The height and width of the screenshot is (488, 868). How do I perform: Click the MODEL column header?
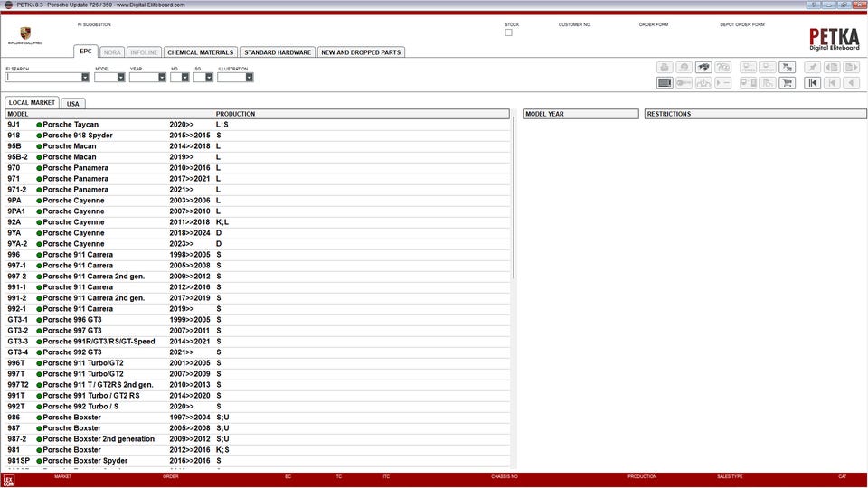coord(18,114)
